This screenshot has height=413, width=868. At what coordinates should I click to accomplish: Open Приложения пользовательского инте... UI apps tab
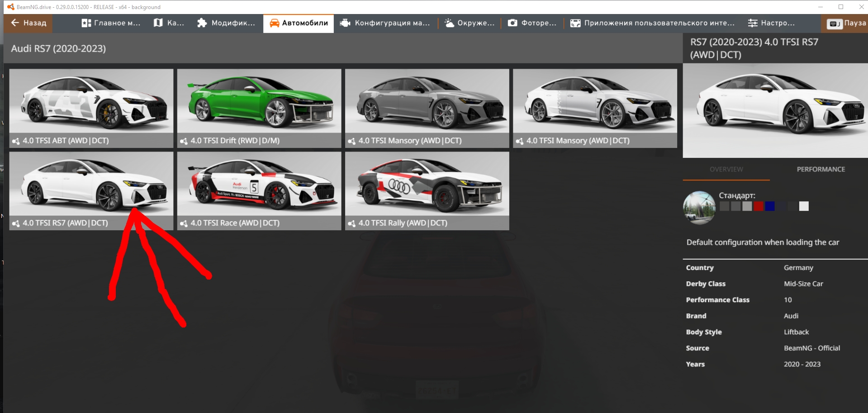pyautogui.click(x=652, y=23)
